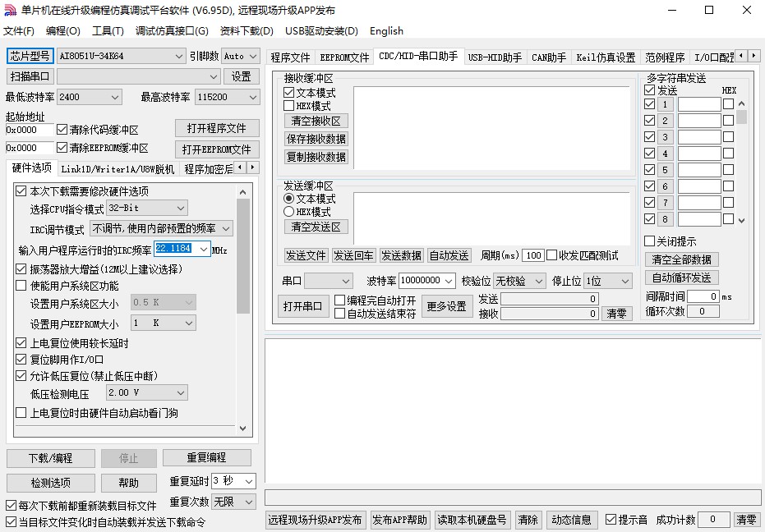Click the 打开串口 button
Image resolution: width=765 pixels, height=532 pixels.
coord(302,306)
